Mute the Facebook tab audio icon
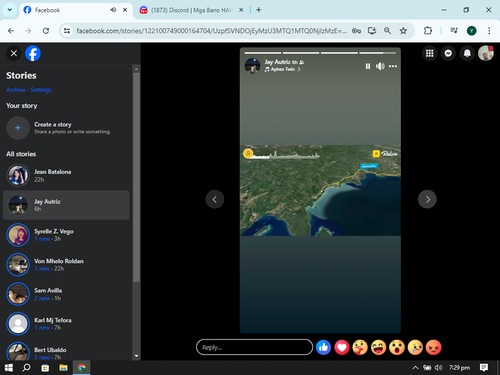 click(113, 10)
